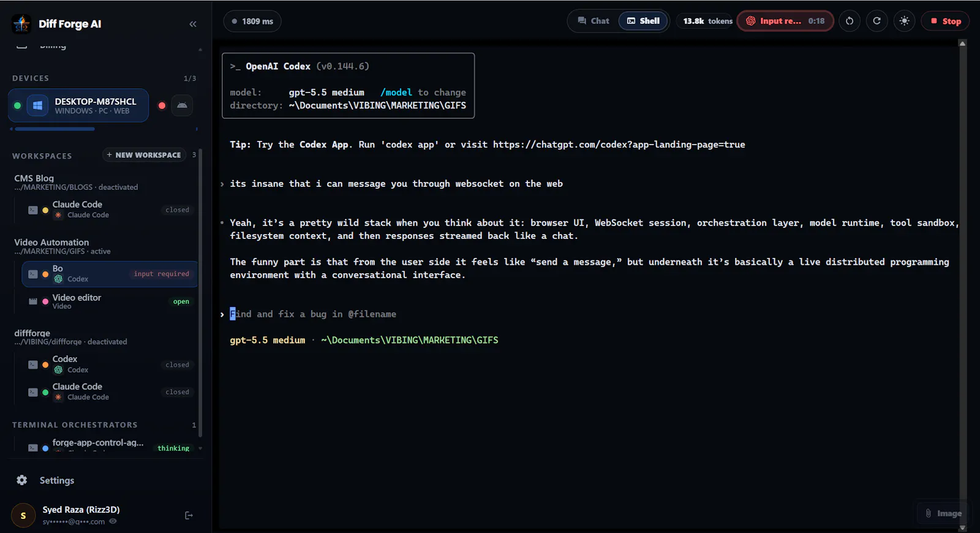Collapse the sidebar with the double chevron
Screen dimensions: 980x533
pos(193,24)
